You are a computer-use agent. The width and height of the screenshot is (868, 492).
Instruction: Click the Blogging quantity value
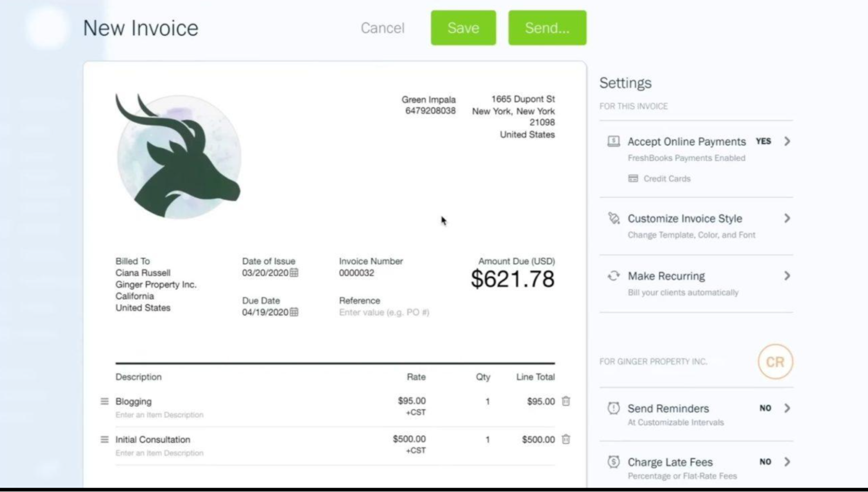[488, 402]
